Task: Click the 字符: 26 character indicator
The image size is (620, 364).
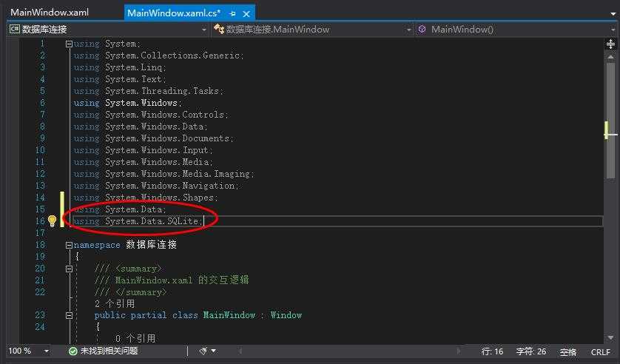Action: tap(531, 351)
